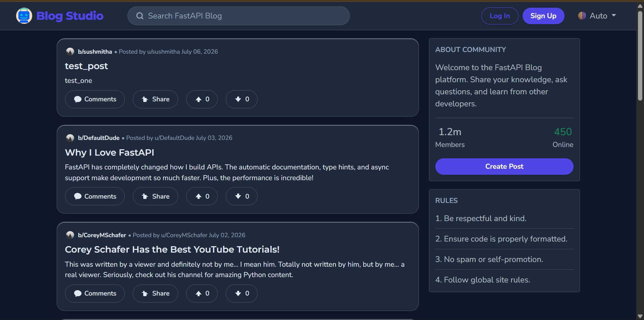Open the Why I Love FastAPI title
This screenshot has height=320, width=644.
click(109, 153)
